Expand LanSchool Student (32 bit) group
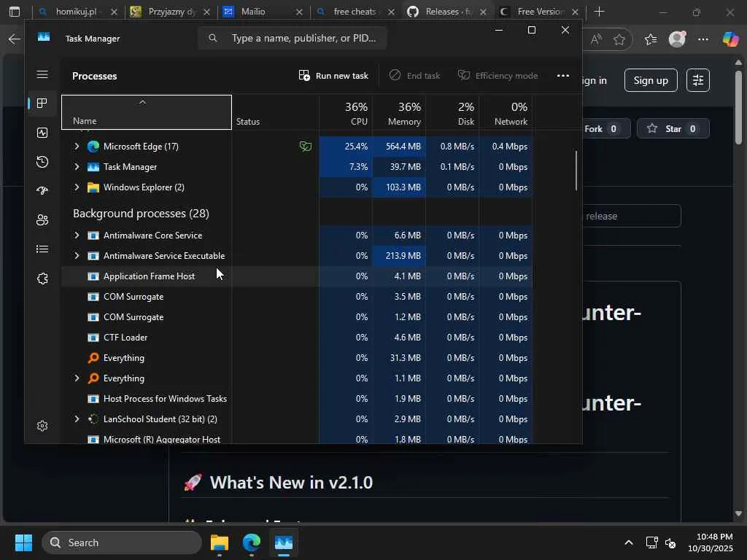 tap(77, 419)
